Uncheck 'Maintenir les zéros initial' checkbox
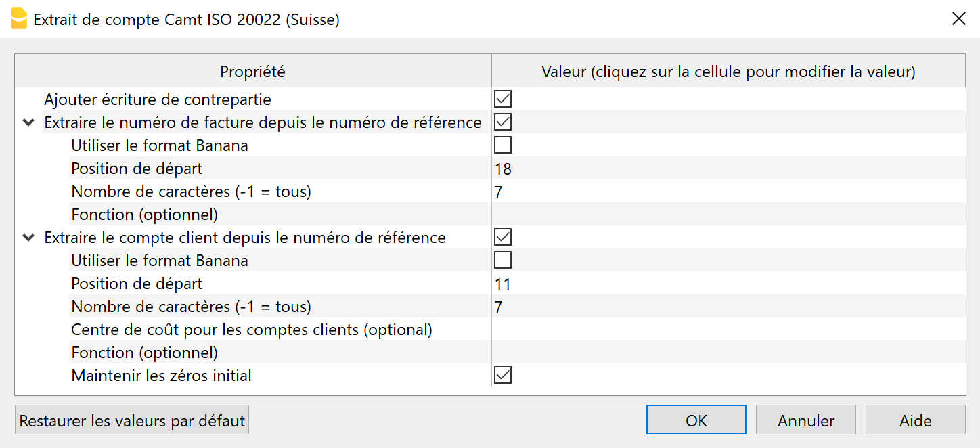 click(x=503, y=376)
